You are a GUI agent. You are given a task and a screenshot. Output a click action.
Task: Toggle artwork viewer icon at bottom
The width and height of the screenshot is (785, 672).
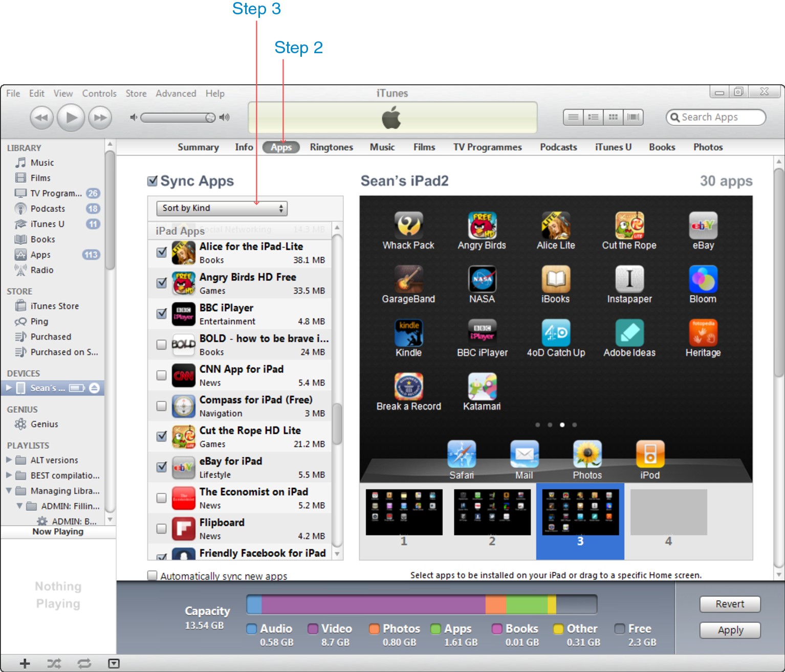(114, 663)
